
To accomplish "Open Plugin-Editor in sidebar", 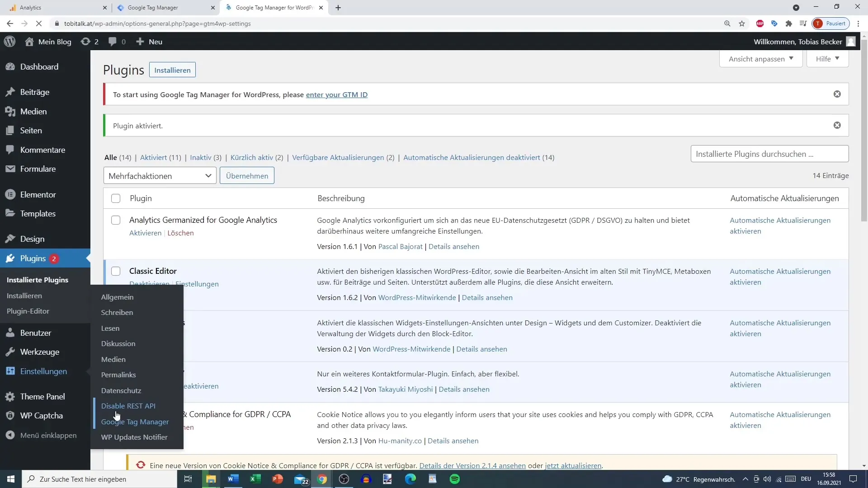I will click(28, 311).
